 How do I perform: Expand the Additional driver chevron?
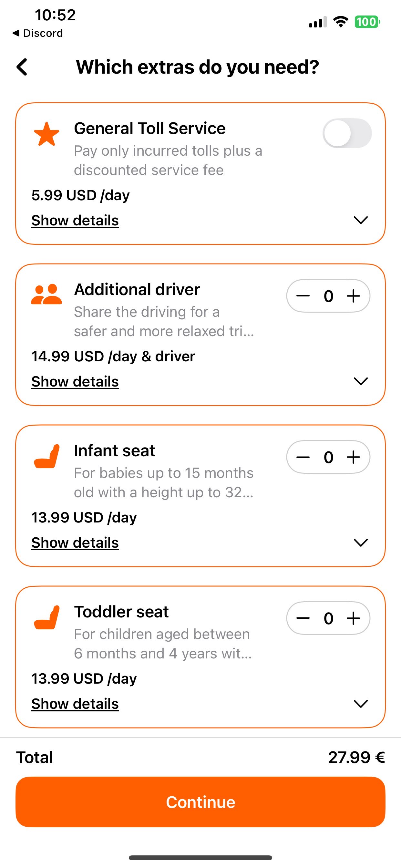[x=361, y=381]
